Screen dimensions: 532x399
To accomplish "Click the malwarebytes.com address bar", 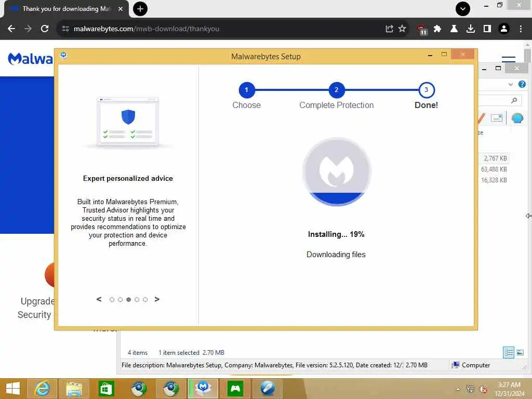I will pyautogui.click(x=224, y=29).
